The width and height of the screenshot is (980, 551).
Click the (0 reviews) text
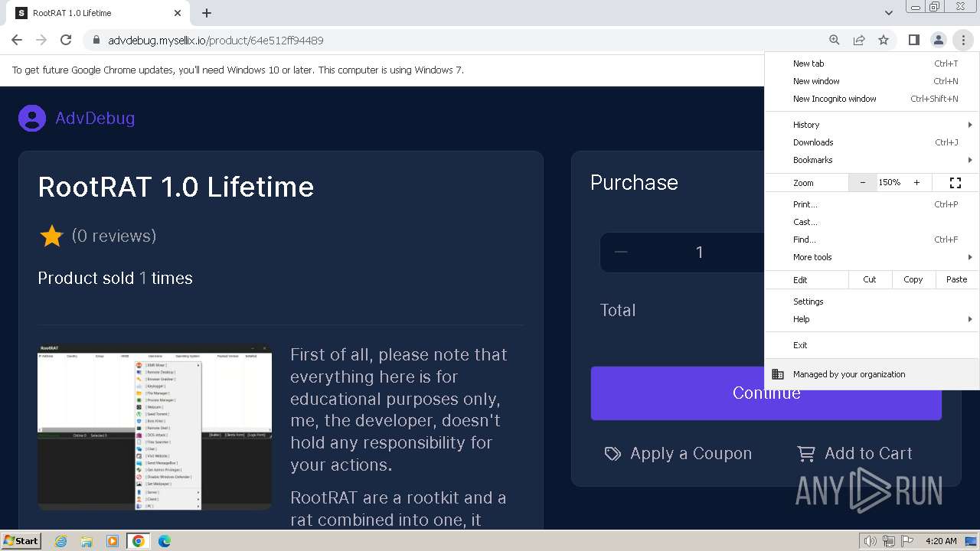pyautogui.click(x=114, y=236)
